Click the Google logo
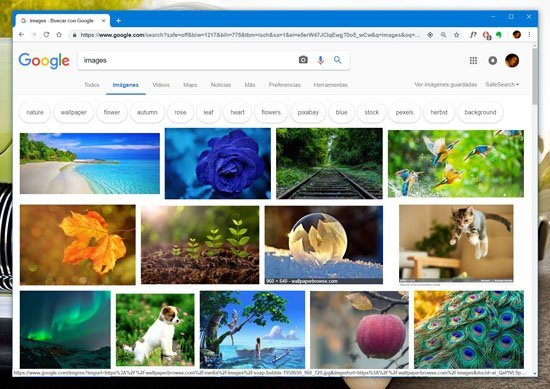550x389 pixels. pyautogui.click(x=44, y=61)
